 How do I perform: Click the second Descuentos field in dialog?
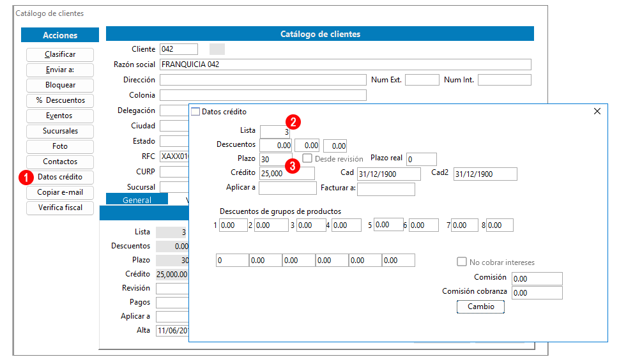[x=307, y=146]
